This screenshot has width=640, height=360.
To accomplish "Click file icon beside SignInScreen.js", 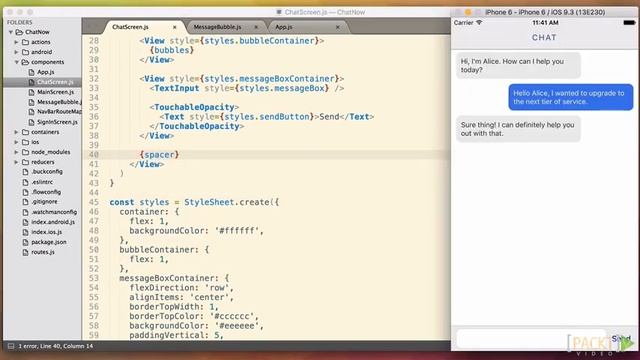I will pos(31,122).
